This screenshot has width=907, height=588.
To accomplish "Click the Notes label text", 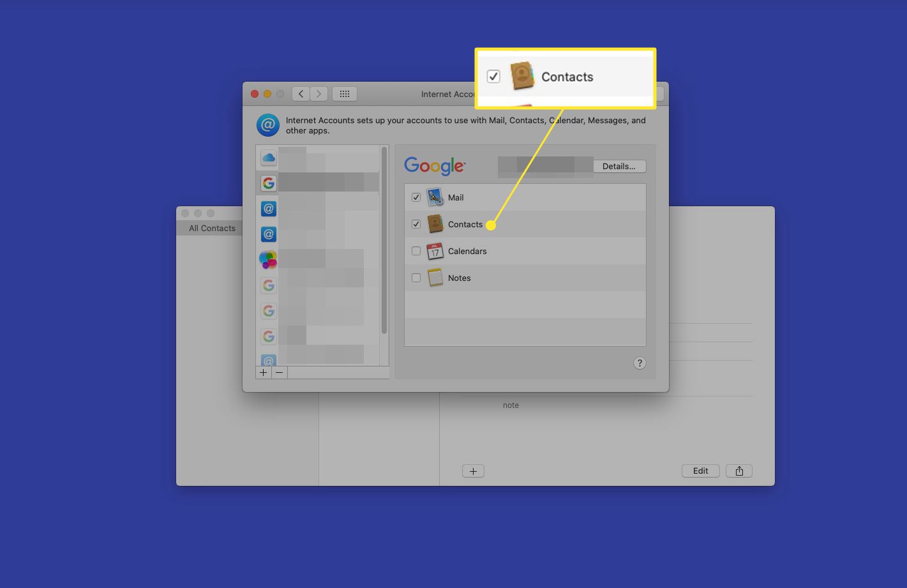I will [460, 278].
